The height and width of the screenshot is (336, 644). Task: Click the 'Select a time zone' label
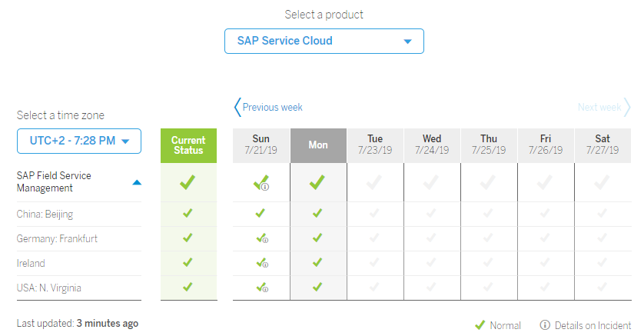61,115
